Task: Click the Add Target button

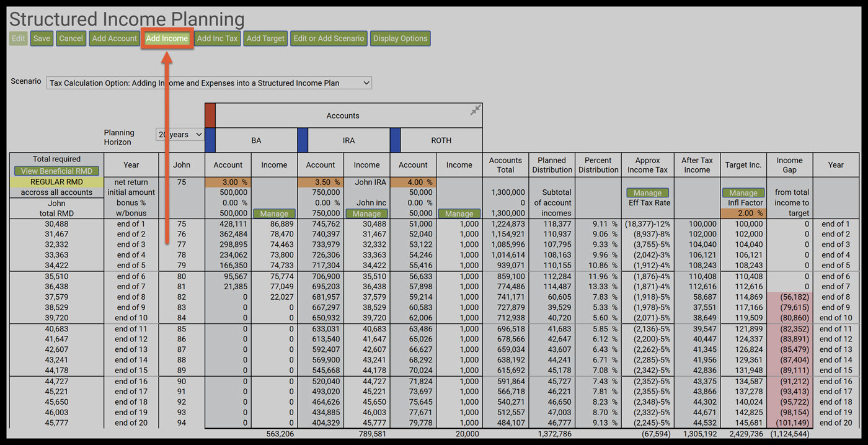Action: coord(265,38)
